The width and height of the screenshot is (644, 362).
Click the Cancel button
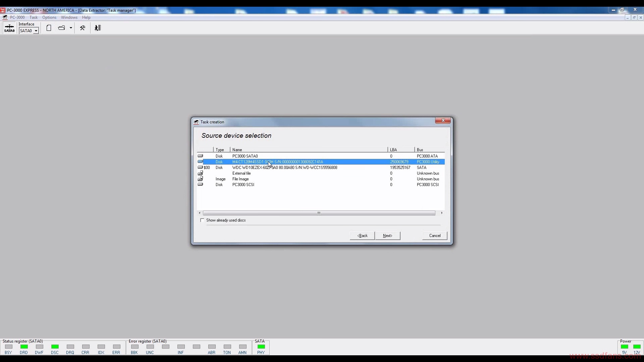[x=435, y=236]
